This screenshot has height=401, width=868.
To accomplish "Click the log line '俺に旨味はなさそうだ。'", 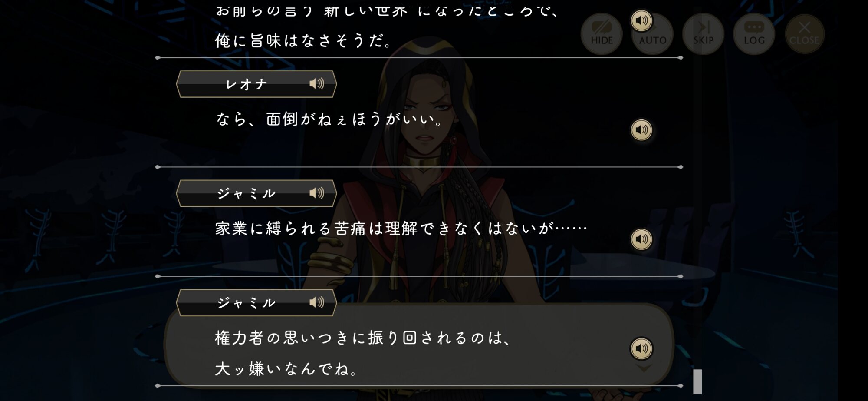I will click(x=303, y=41).
